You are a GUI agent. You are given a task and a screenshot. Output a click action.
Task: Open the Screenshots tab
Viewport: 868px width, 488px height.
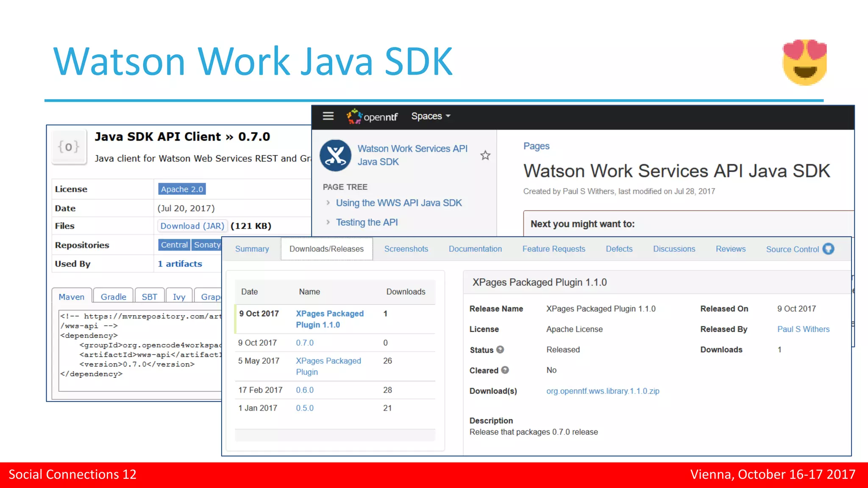click(406, 249)
